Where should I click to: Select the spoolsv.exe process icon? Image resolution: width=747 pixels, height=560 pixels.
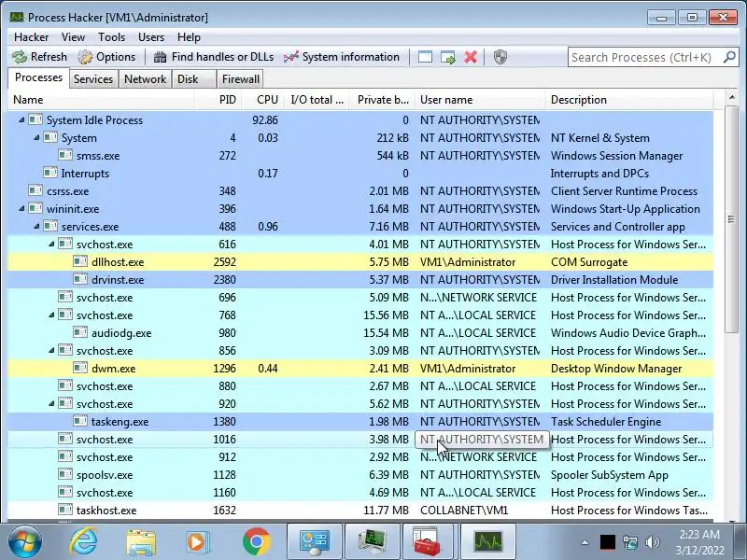[x=65, y=475]
